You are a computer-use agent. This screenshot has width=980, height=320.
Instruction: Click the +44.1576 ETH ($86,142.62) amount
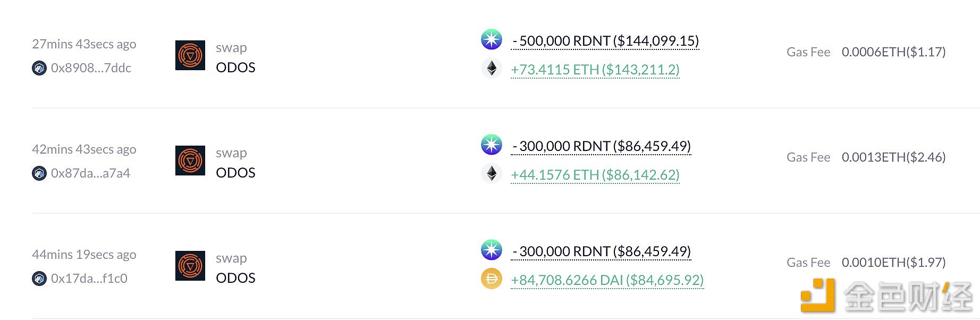pos(595,175)
